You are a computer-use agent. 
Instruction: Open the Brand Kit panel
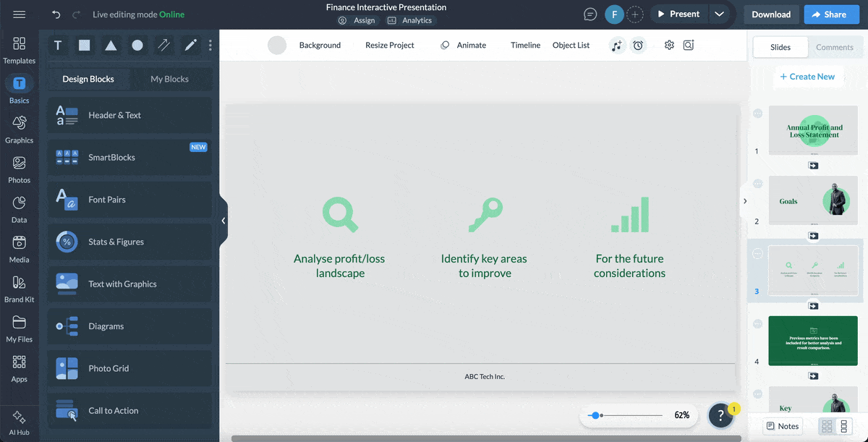point(20,289)
